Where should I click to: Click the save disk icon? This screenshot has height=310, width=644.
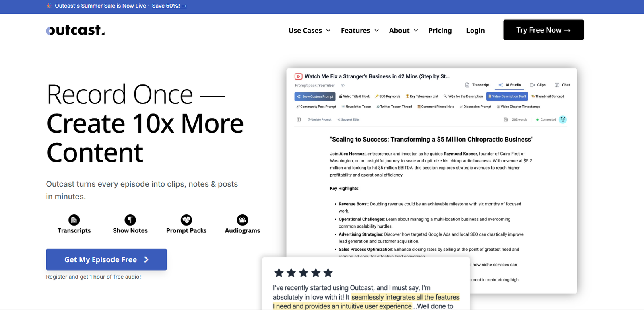(x=506, y=120)
